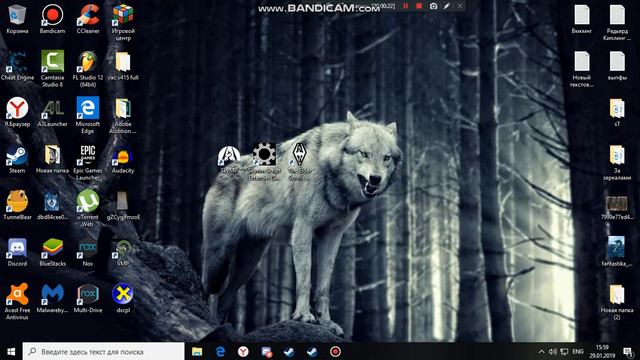
Task: Open the Action Center notifications
Action: point(629,351)
